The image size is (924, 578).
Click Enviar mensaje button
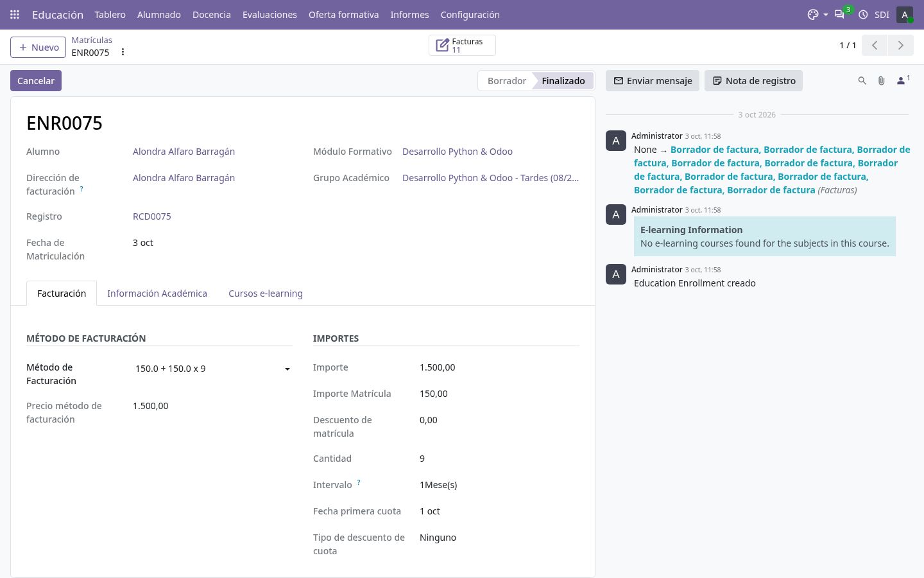(x=653, y=81)
